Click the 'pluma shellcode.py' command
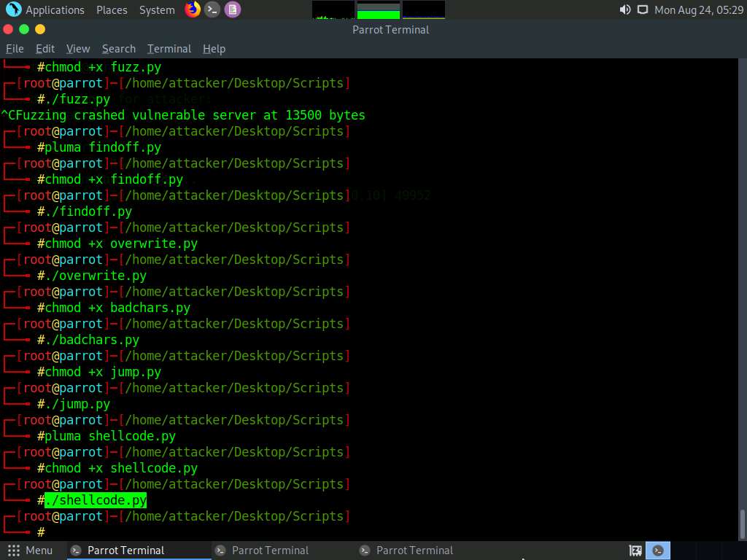This screenshot has height=560, width=747. tap(110, 436)
